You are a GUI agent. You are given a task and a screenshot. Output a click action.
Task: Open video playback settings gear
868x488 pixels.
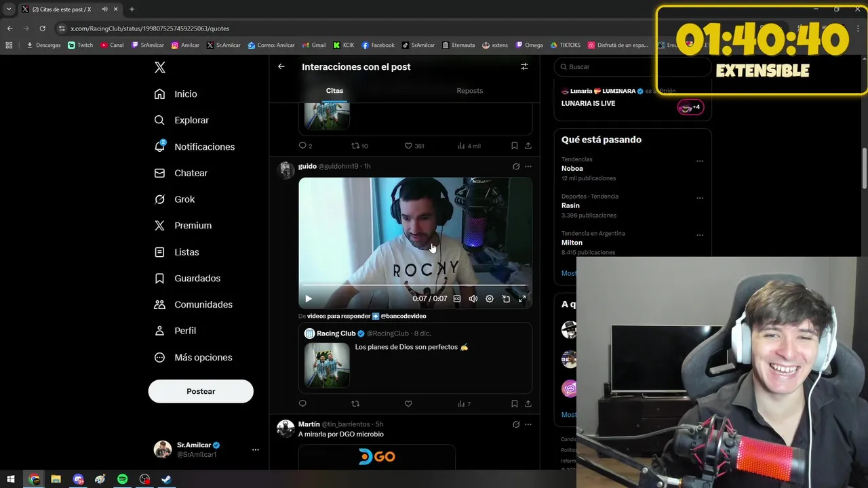490,299
